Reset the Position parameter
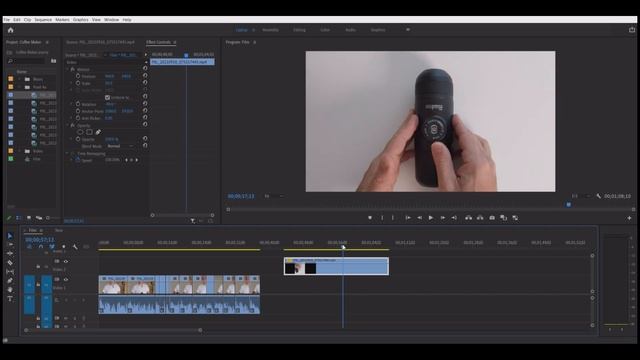This screenshot has height=360, width=640. [x=145, y=76]
